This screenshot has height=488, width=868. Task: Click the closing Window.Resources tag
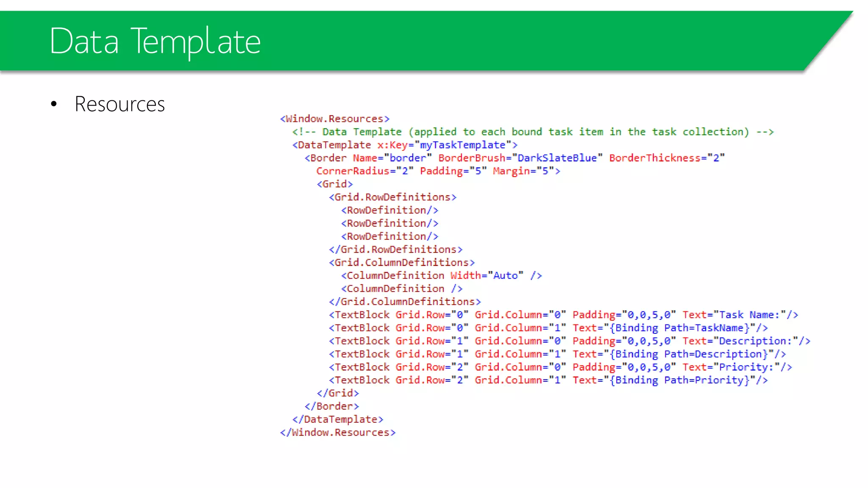[337, 433]
